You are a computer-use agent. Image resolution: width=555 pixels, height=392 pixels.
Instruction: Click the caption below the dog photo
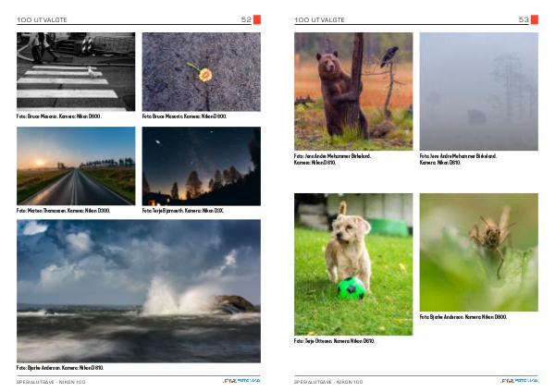[x=334, y=341]
